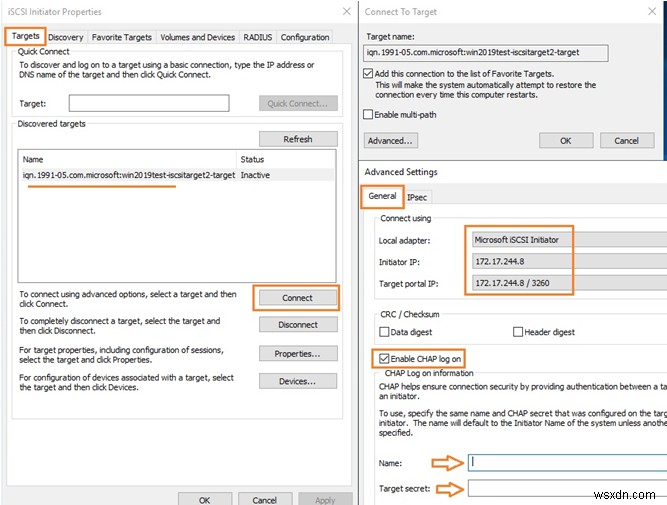The height and width of the screenshot is (505, 667).
Task: Select the General tab in Advanced Settings
Action: tap(382, 196)
